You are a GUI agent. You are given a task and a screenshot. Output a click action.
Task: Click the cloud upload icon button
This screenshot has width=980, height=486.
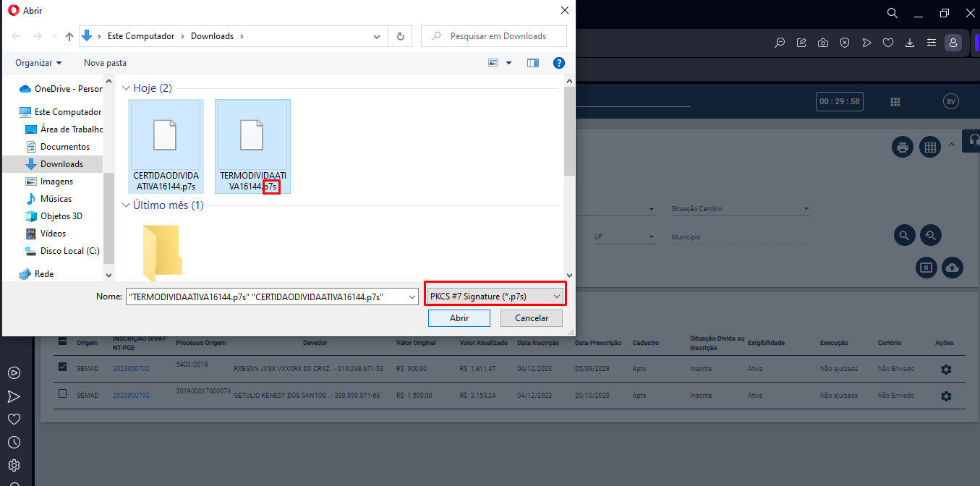coord(953,268)
